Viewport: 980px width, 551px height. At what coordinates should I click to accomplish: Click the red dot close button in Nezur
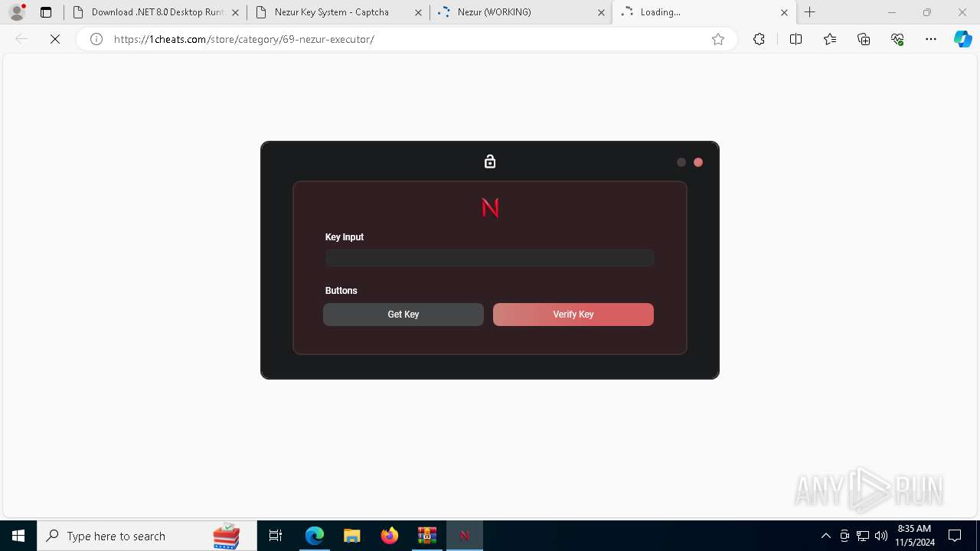pyautogui.click(x=698, y=162)
